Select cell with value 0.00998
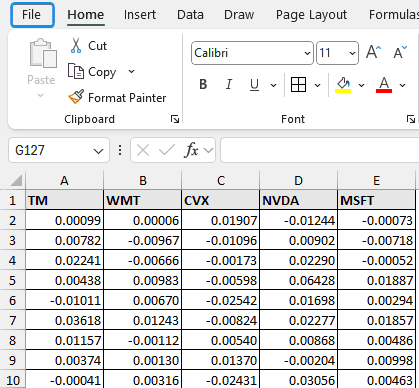 pos(377,360)
